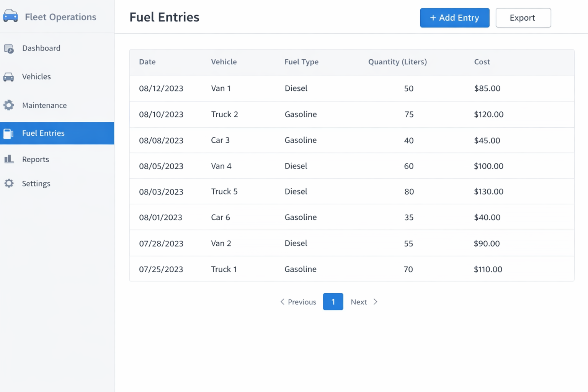Click the Fuel Entries fuel pump icon
Viewport: 588px width, 392px height.
coord(9,133)
